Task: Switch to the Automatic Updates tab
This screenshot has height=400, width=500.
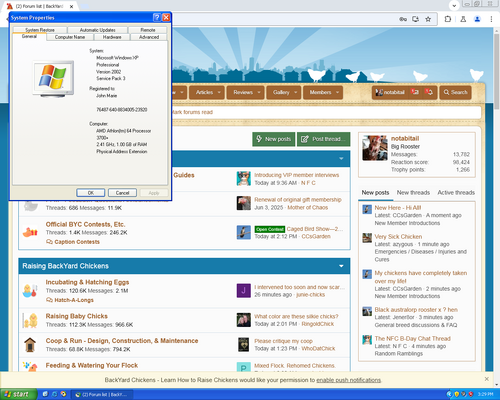Action: pyautogui.click(x=97, y=30)
